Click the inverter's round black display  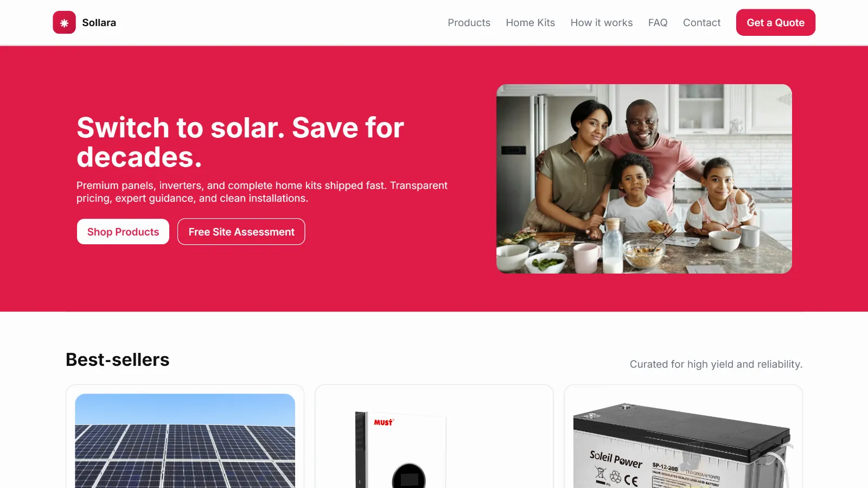pyautogui.click(x=409, y=477)
